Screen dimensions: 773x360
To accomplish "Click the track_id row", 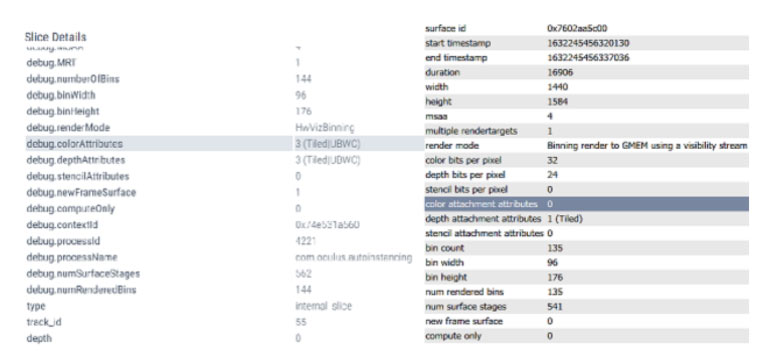I will pos(220,323).
